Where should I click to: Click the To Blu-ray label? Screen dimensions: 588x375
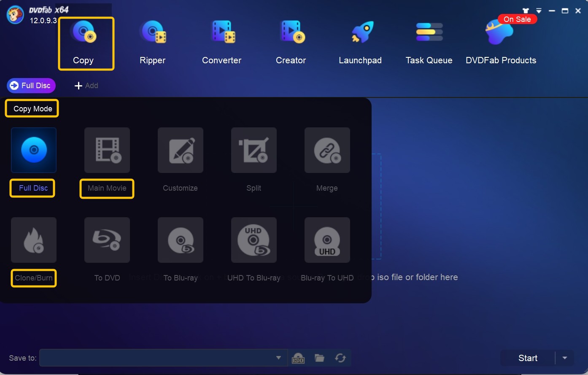[181, 278]
